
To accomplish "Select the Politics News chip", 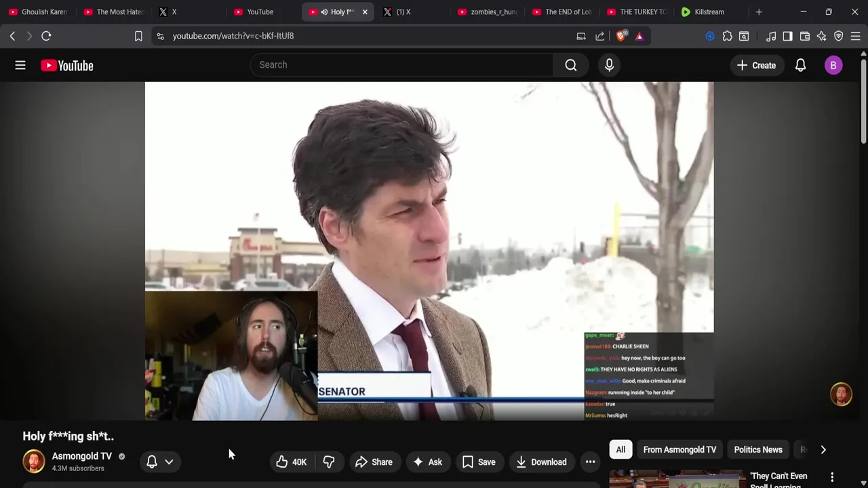I will (758, 449).
